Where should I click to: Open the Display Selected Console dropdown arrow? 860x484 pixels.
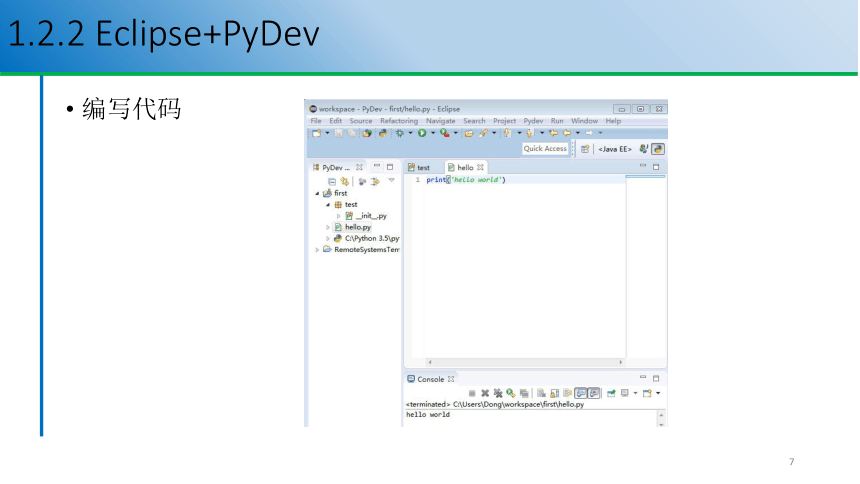(x=635, y=393)
